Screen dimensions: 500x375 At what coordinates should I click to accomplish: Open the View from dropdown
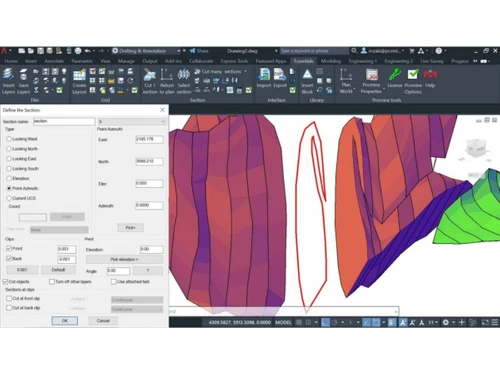[x=59, y=230]
